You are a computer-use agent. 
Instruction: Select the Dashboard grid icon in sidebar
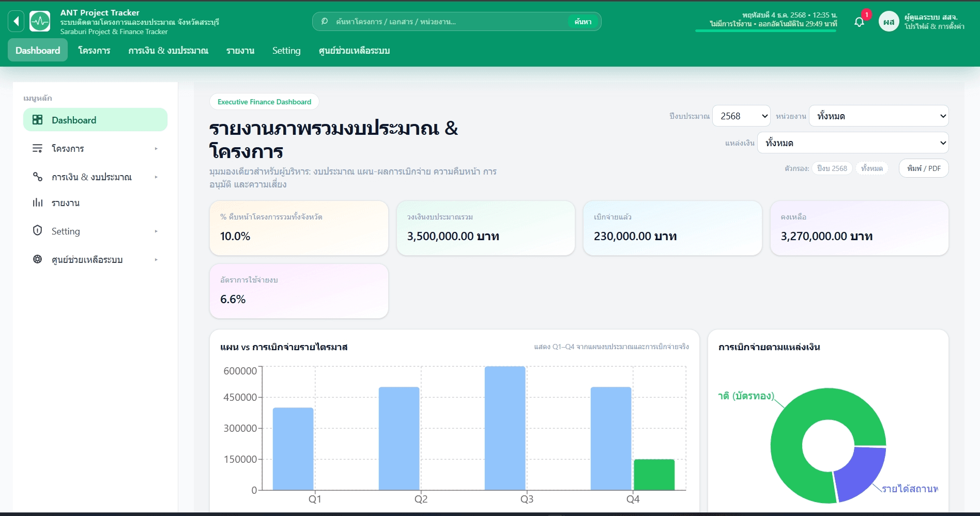point(37,119)
